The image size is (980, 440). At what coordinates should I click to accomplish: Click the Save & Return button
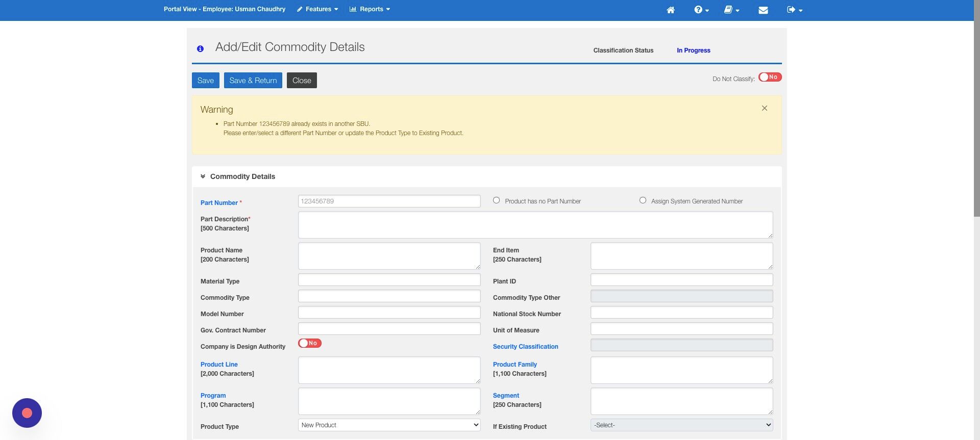pyautogui.click(x=253, y=80)
